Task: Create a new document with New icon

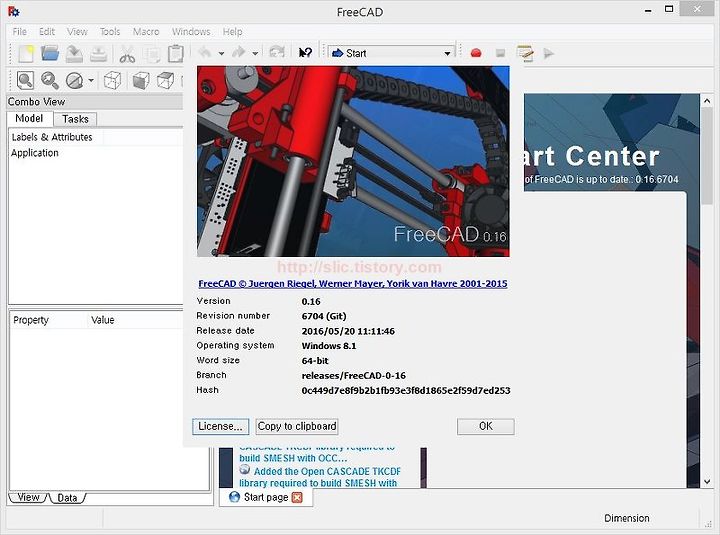Action: point(26,54)
